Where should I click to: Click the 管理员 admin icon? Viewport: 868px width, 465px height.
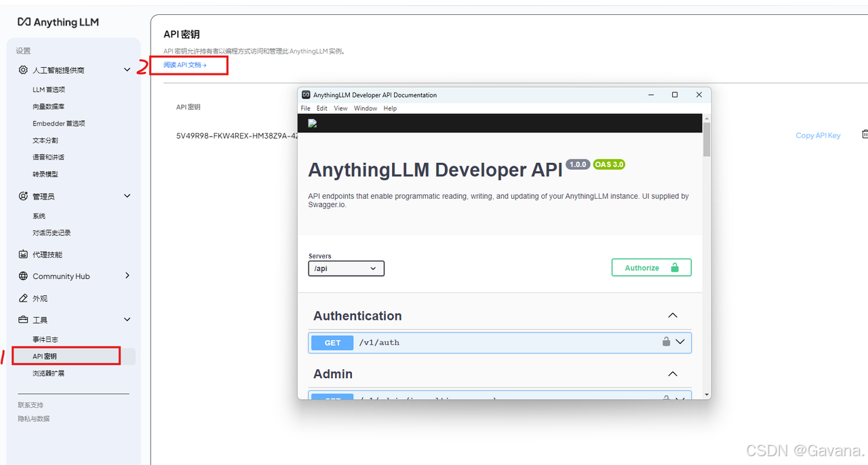click(x=23, y=196)
